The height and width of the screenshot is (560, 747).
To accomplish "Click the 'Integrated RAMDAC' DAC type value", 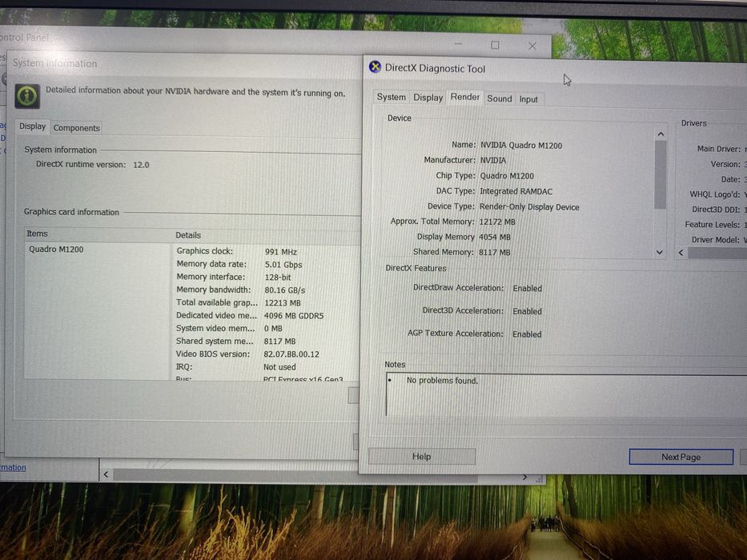I will 516,191.
